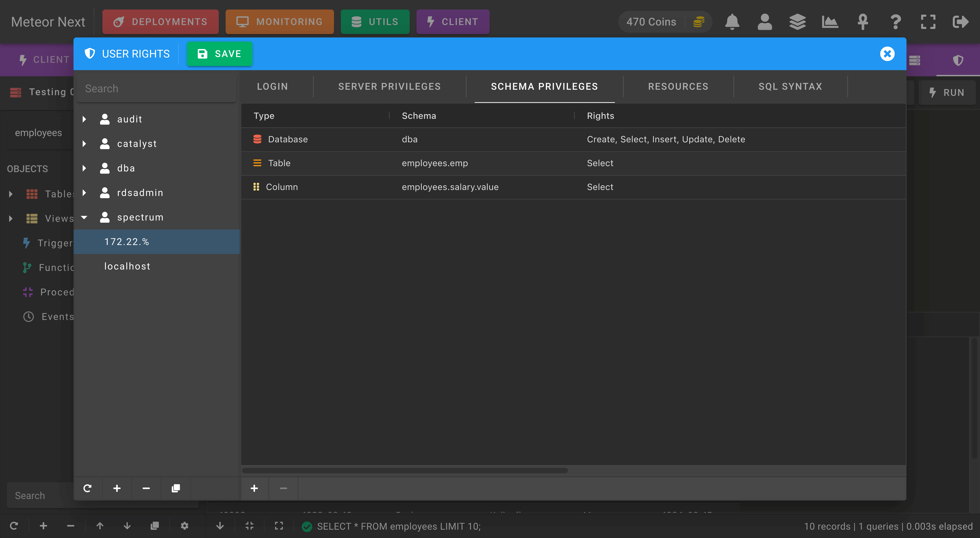Viewport: 980px width, 538px height.
Task: Refresh the user list in User Rights
Action: pyautogui.click(x=87, y=488)
